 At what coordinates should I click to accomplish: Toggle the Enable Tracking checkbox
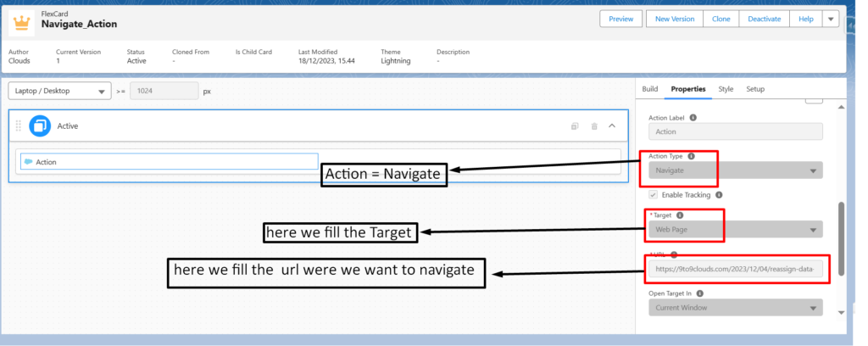(x=654, y=195)
